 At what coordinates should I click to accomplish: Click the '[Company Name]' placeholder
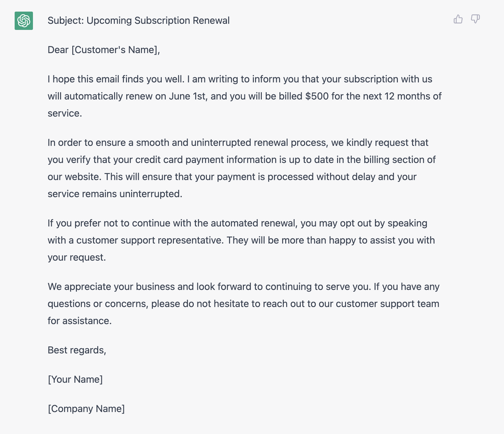(x=86, y=409)
